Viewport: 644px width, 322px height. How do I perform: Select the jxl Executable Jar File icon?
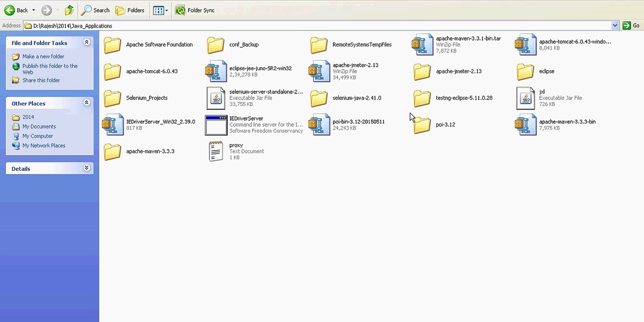click(x=525, y=98)
